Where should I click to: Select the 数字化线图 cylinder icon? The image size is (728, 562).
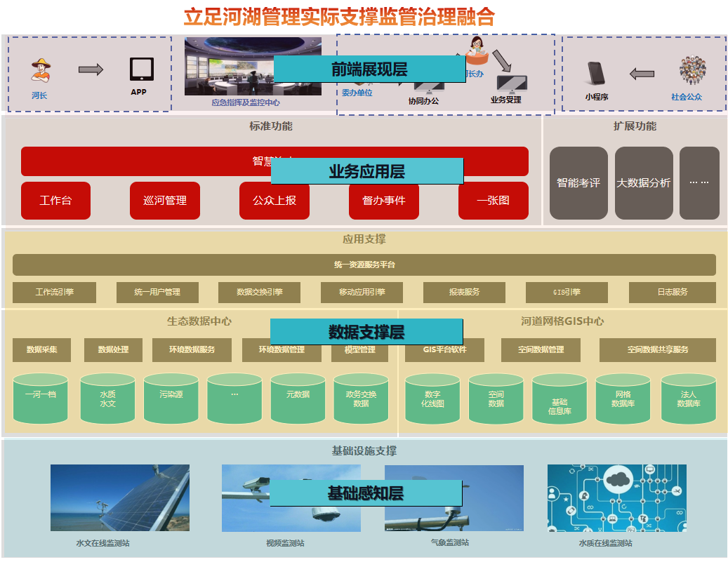click(432, 399)
